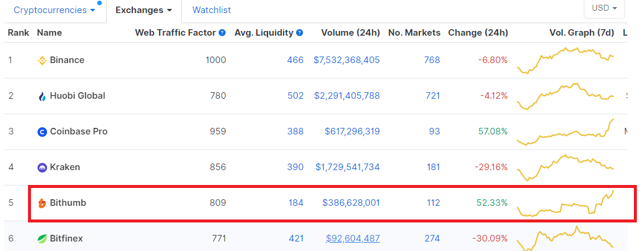Click Binance change value -6.80%
Viewport: 644px width, 251px height.
click(493, 60)
